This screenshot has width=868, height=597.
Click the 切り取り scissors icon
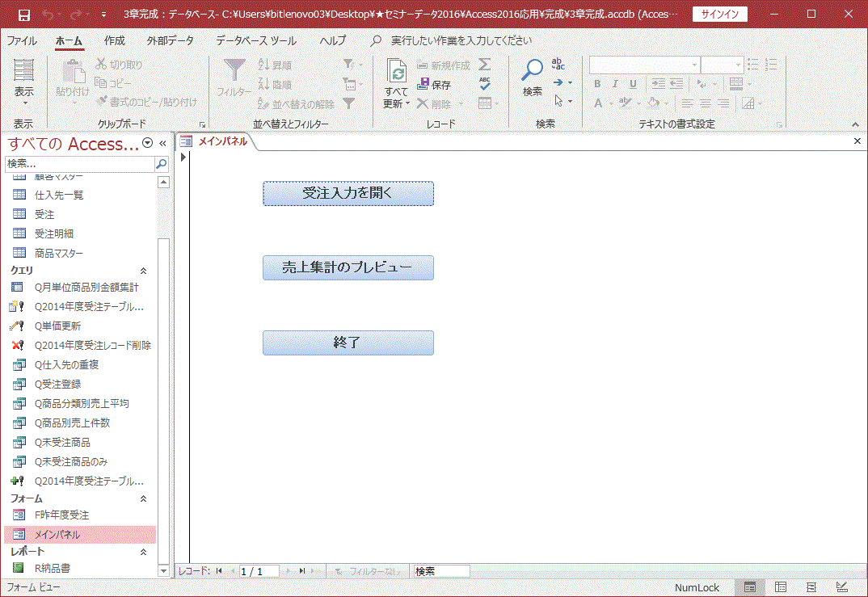click(101, 64)
